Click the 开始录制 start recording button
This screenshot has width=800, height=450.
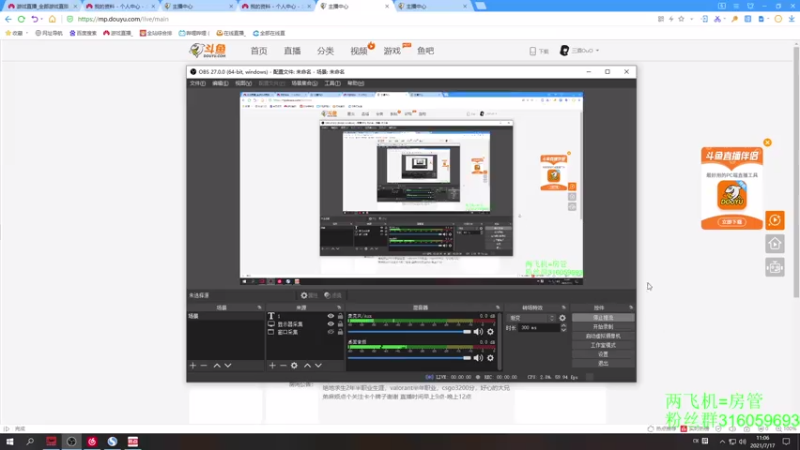tap(603, 327)
